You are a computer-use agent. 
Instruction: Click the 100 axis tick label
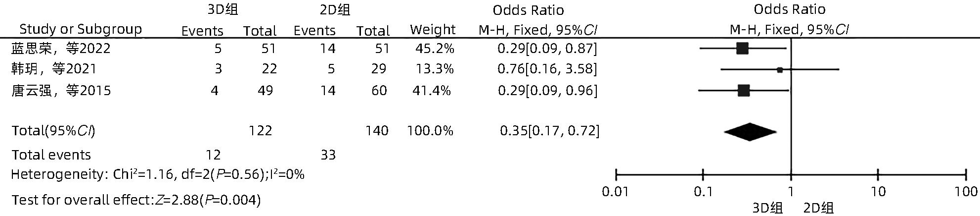point(966,192)
